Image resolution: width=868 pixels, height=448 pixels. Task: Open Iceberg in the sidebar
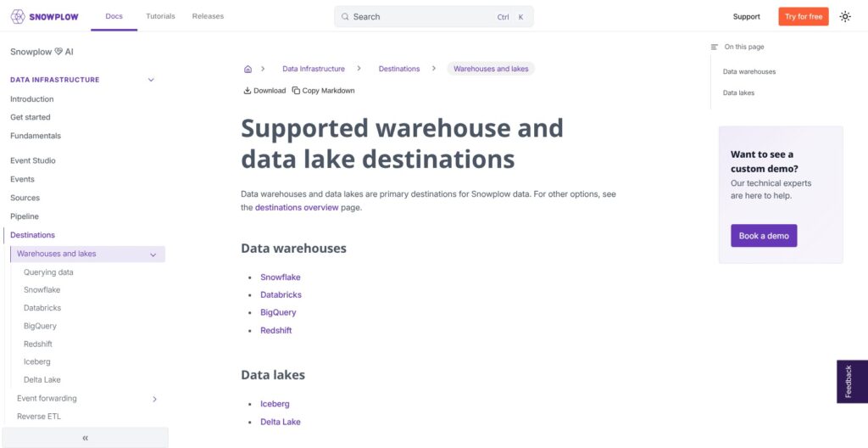point(36,361)
